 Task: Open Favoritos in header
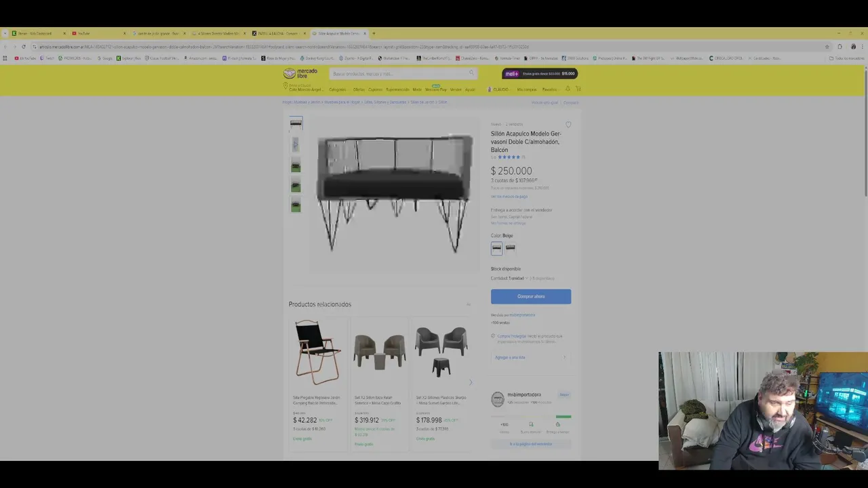click(550, 89)
